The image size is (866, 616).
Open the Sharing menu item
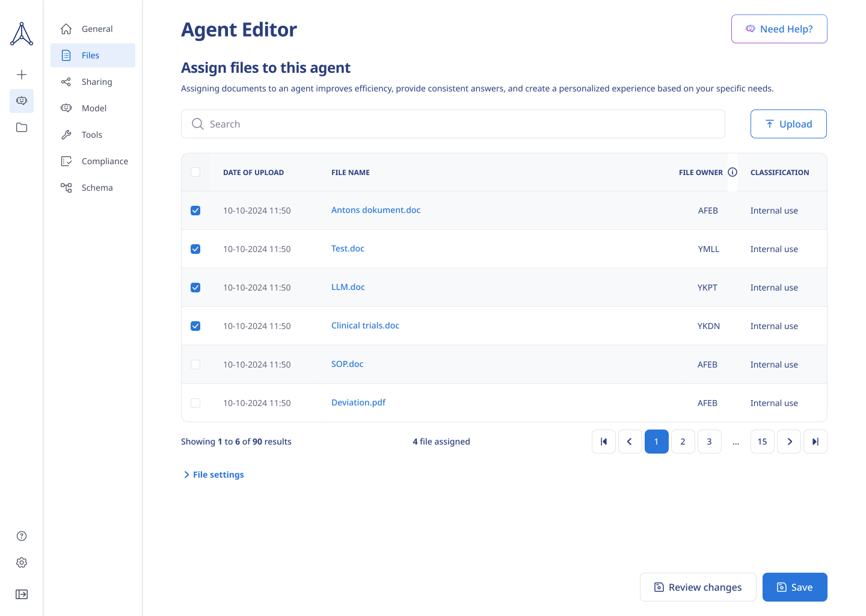pos(93,82)
